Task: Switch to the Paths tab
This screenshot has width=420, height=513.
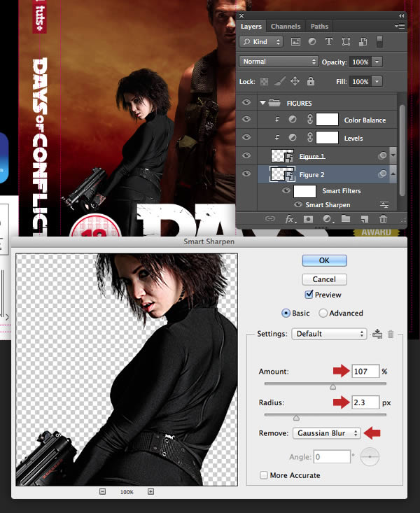Action: (319, 26)
